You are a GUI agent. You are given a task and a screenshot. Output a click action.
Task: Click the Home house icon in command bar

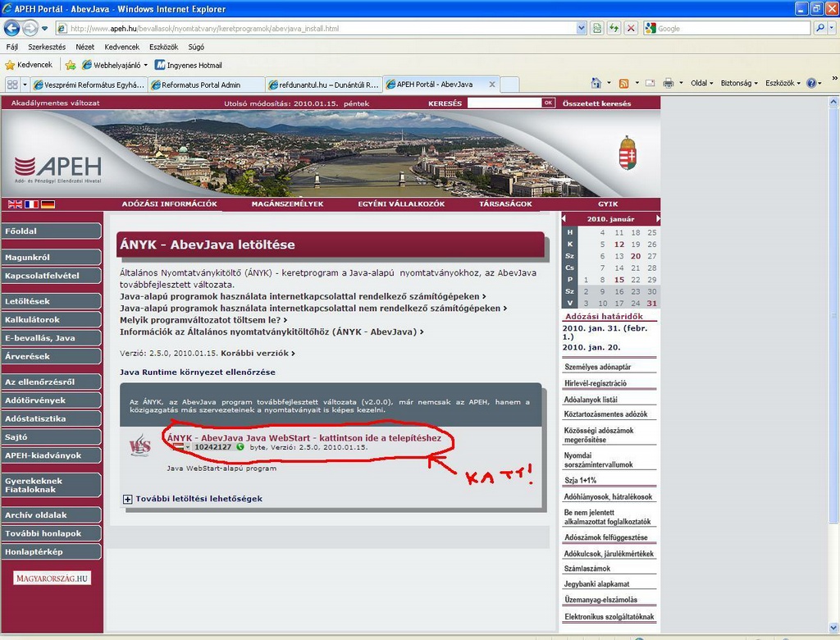click(596, 83)
